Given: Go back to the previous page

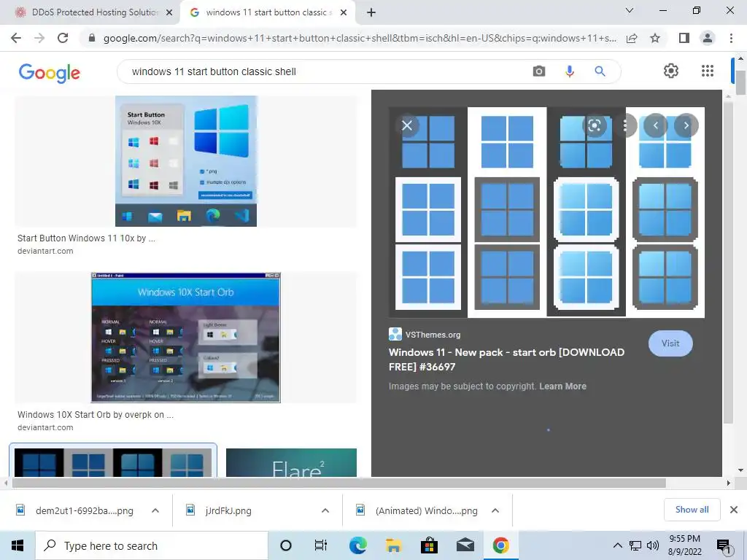Looking at the screenshot, I should pos(16,38).
